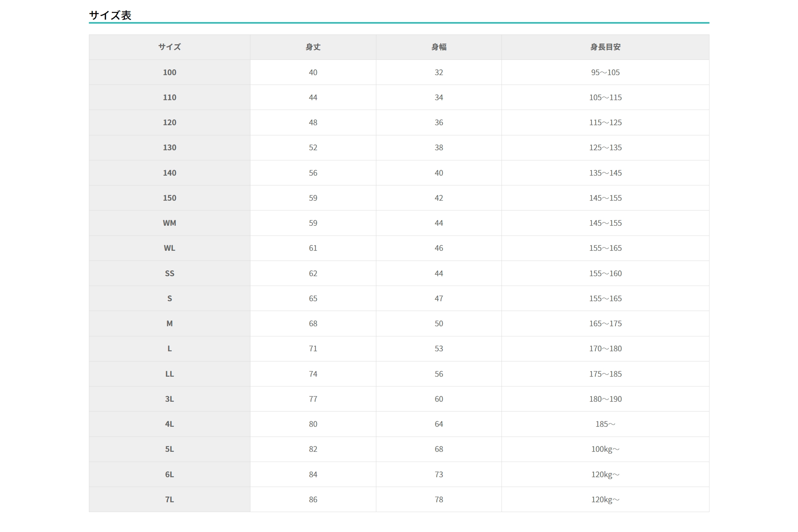Select the 7L size row label
Image resolution: width=798 pixels, height=532 pixels.
(169, 499)
